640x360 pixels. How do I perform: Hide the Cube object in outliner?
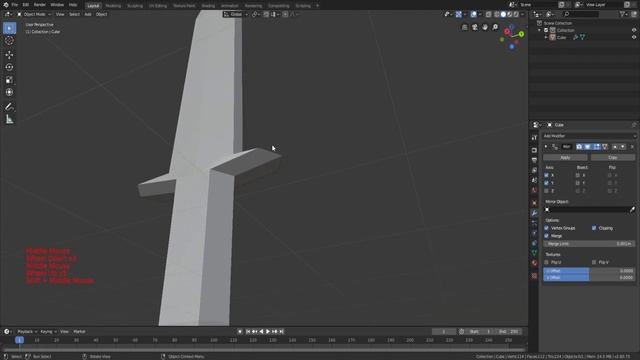[x=634, y=37]
